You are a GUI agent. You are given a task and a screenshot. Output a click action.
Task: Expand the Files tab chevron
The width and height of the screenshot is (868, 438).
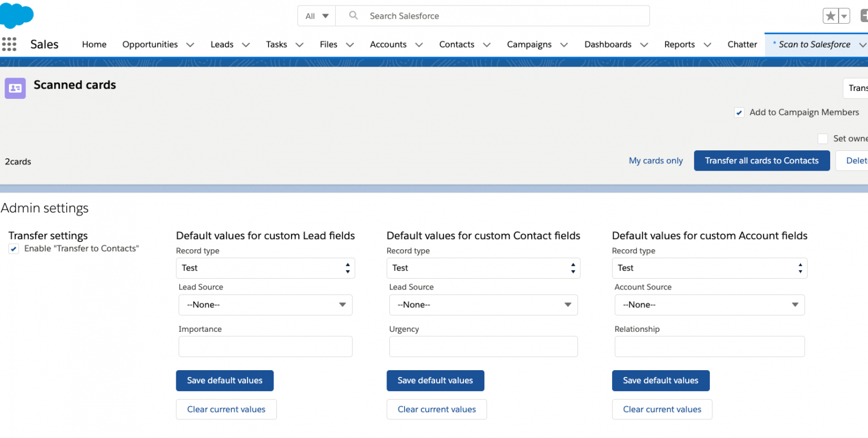350,45
